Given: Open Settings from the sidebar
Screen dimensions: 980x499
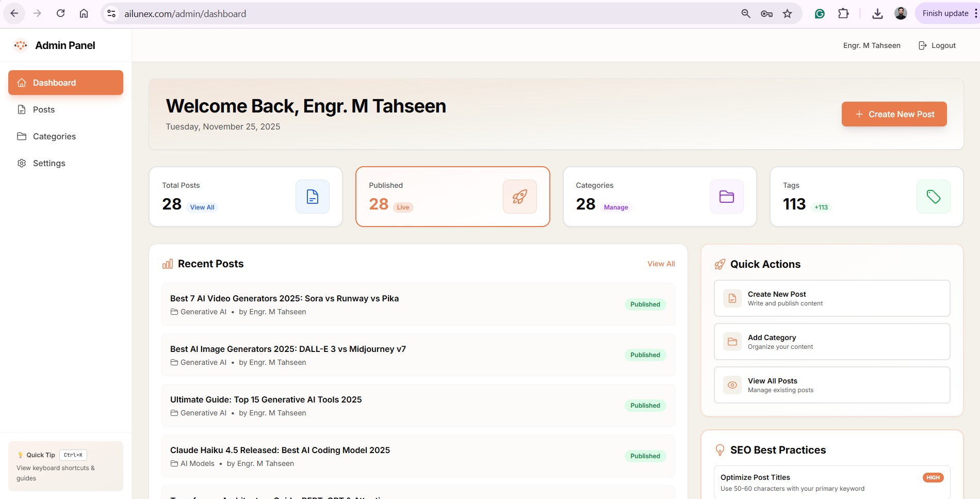Looking at the screenshot, I should pos(49,163).
